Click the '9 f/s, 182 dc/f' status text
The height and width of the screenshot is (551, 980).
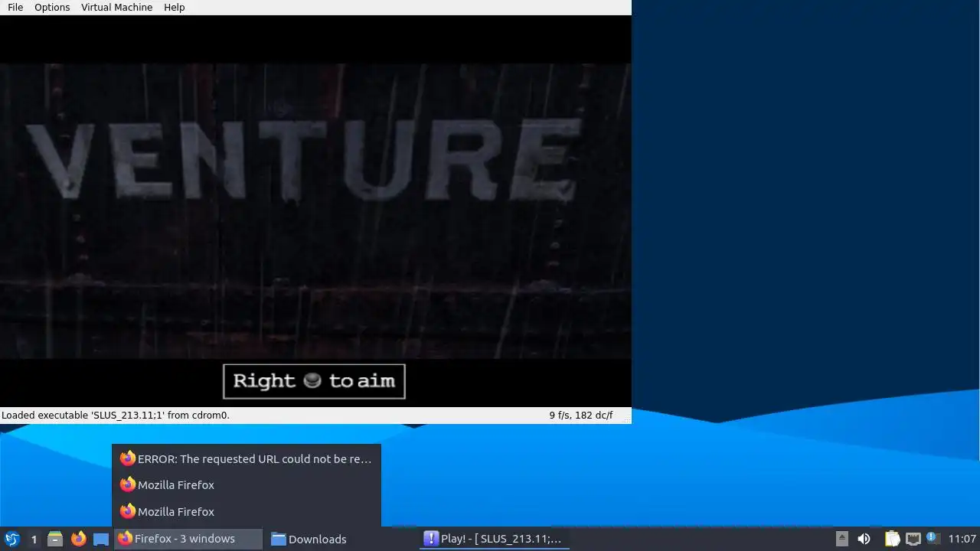point(580,416)
